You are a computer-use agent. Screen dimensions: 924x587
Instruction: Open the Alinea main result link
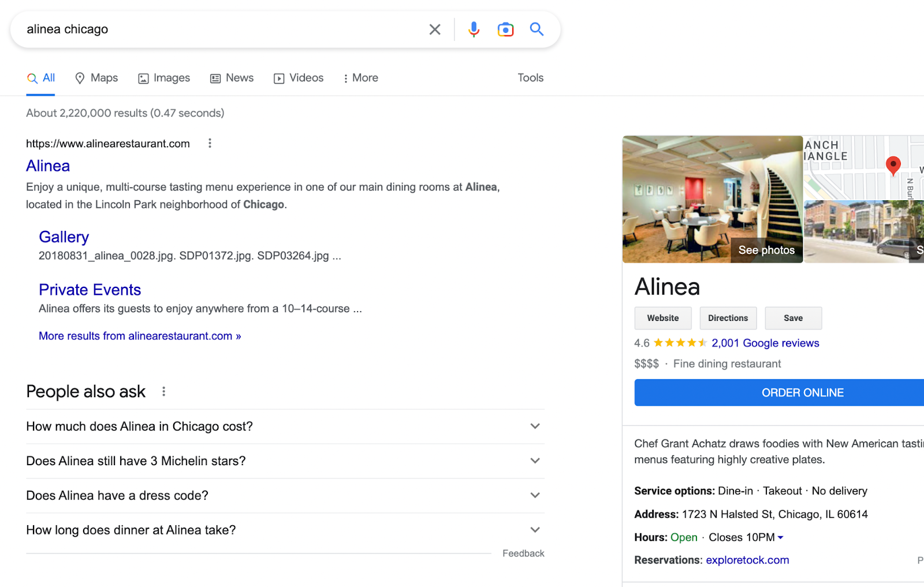tap(48, 166)
